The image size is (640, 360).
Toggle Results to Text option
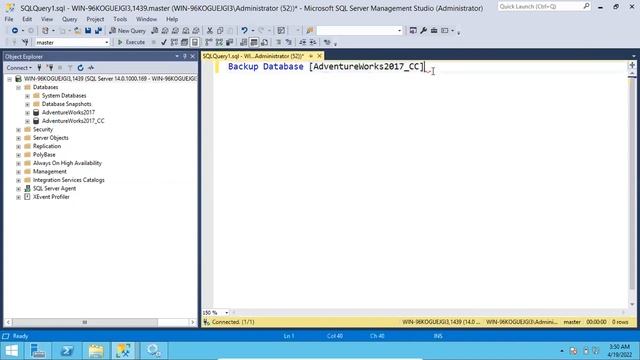click(x=244, y=42)
